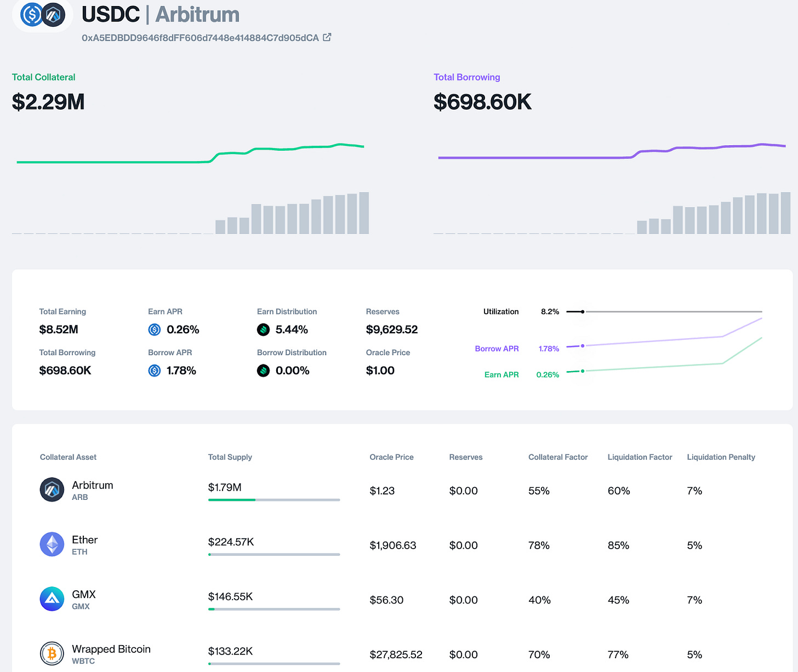
Task: Click Ether's 85% liquidation factor
Action: click(x=618, y=545)
